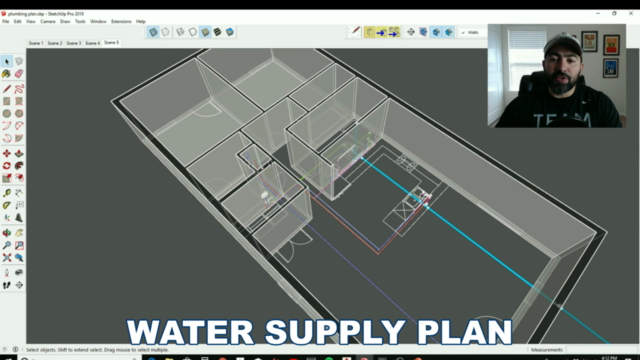Select the Select arrow tool

point(7,61)
